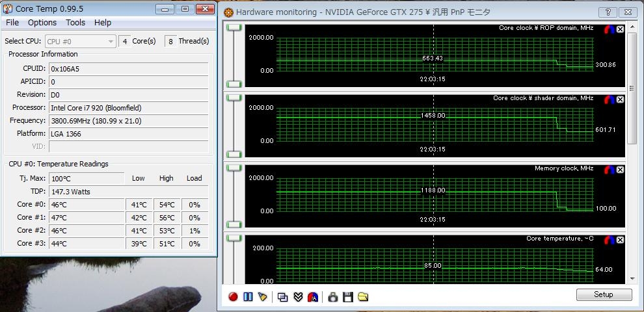Screen dimensions: 644x312
Task: Click the Tj. Max field showing 100°C
Action: [x=87, y=179]
